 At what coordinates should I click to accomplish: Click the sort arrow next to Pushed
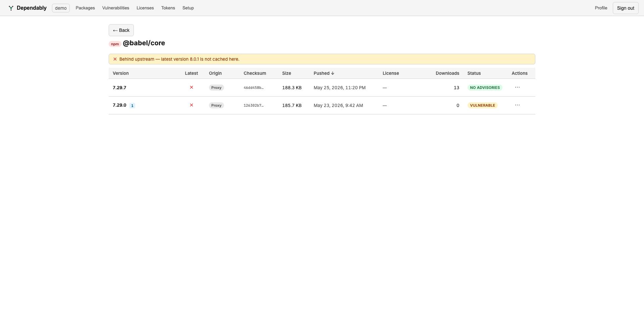(x=333, y=73)
